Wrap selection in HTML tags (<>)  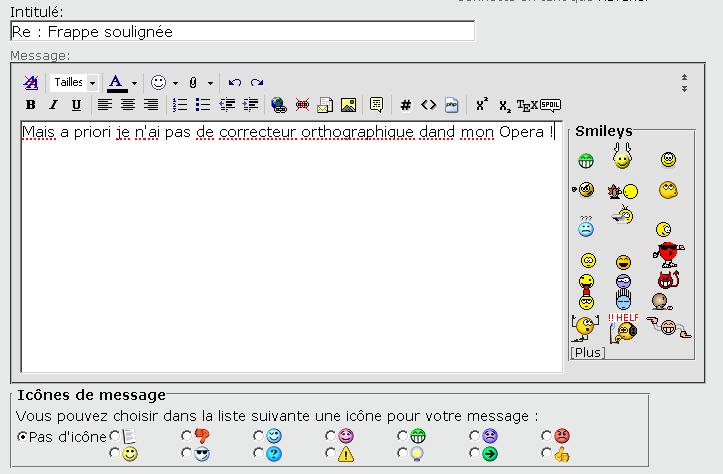428,105
